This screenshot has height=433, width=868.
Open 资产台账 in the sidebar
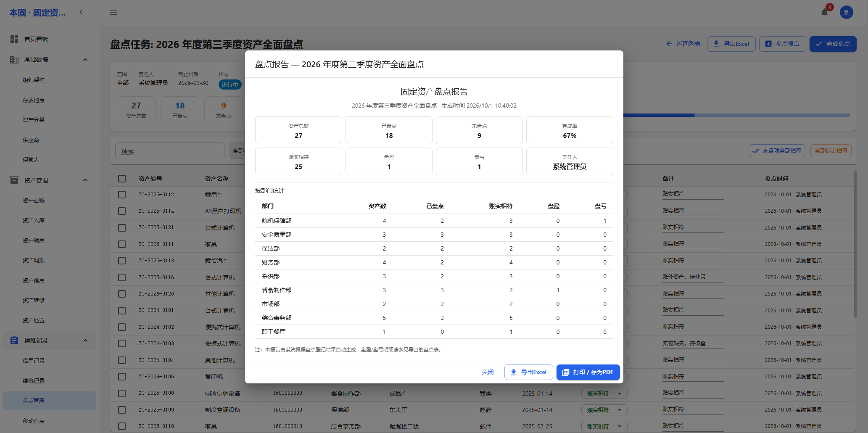pos(34,201)
